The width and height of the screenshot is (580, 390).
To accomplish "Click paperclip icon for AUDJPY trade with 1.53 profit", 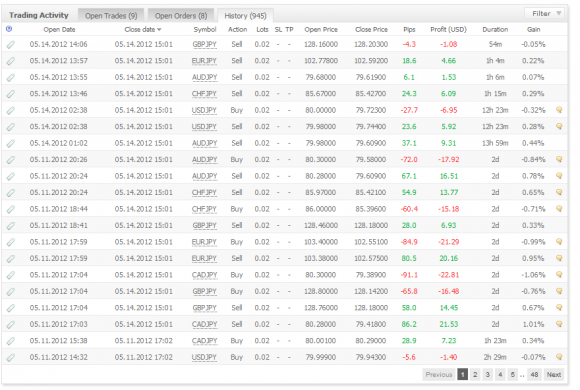I will click(11, 78).
